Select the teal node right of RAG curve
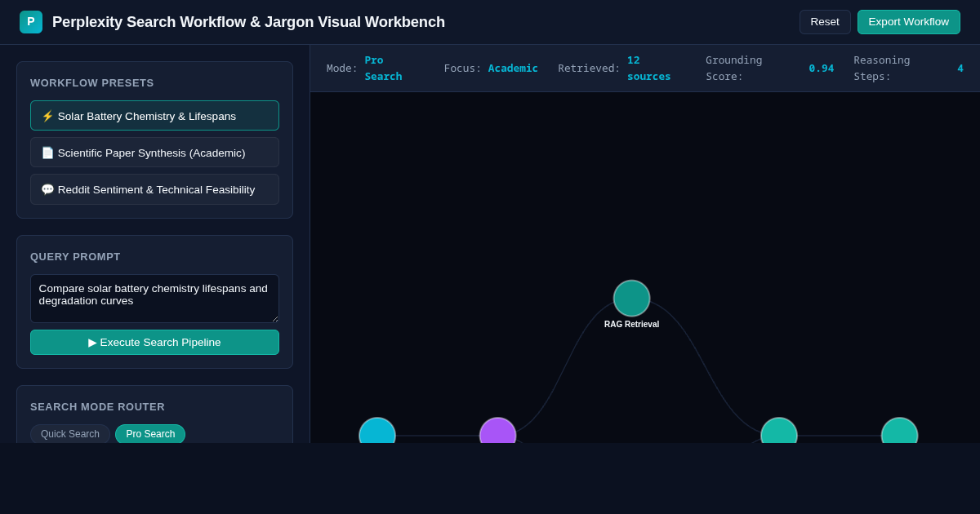 [779, 431]
